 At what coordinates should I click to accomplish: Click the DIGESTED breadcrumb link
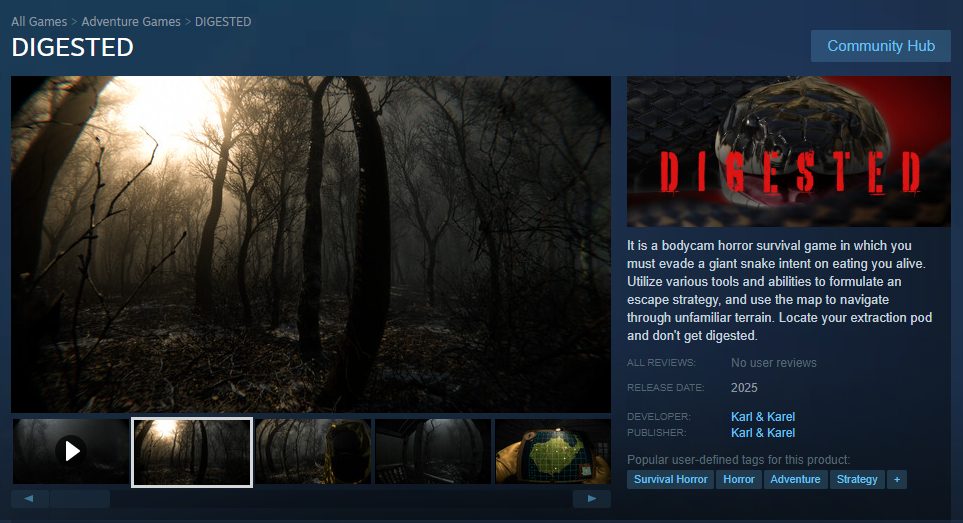pyautogui.click(x=223, y=21)
